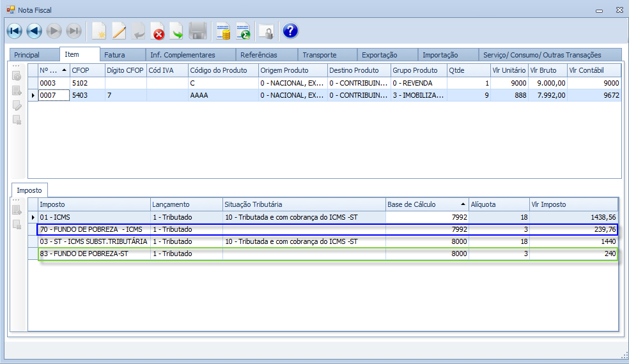The image size is (629, 364).
Task: Click the green arrow document icon
Action: pos(176,31)
